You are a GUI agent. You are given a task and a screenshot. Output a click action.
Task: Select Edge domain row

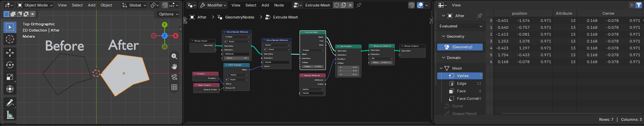click(x=460, y=83)
